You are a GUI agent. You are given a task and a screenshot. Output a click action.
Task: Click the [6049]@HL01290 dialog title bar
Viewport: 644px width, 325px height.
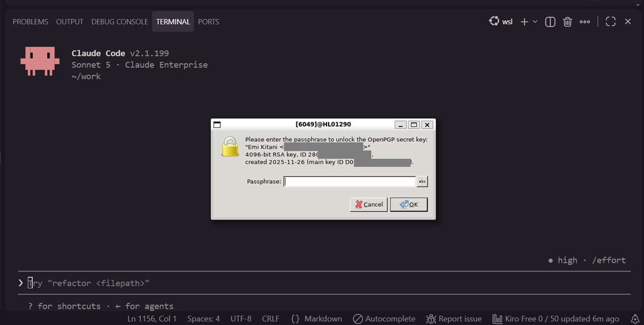coord(324,124)
